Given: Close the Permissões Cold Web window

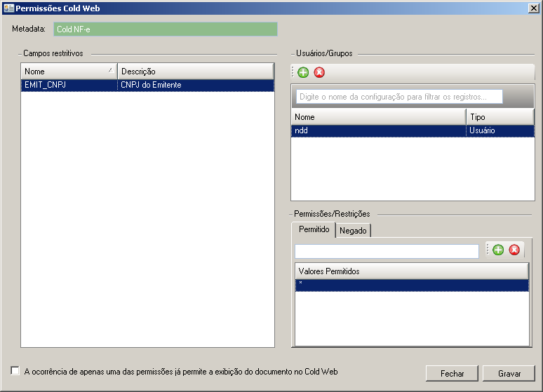Looking at the screenshot, I should coord(534,8).
